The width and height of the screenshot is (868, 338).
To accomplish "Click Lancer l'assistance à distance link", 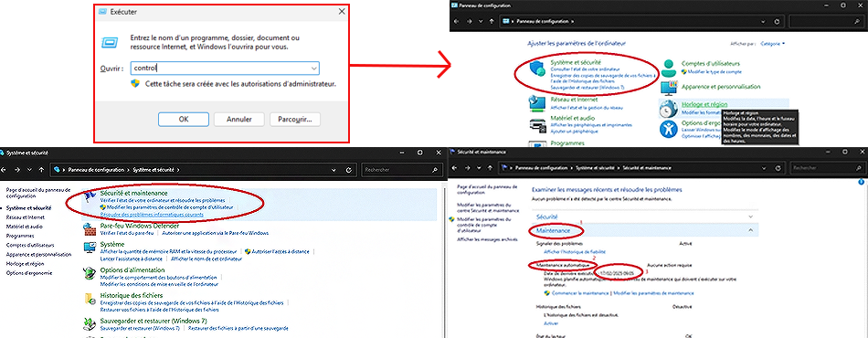I will click(x=132, y=259).
